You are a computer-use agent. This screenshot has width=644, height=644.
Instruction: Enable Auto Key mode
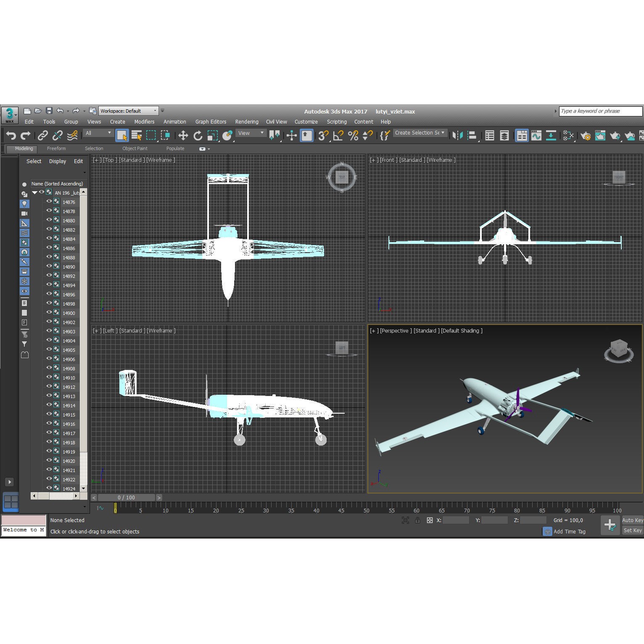click(632, 520)
